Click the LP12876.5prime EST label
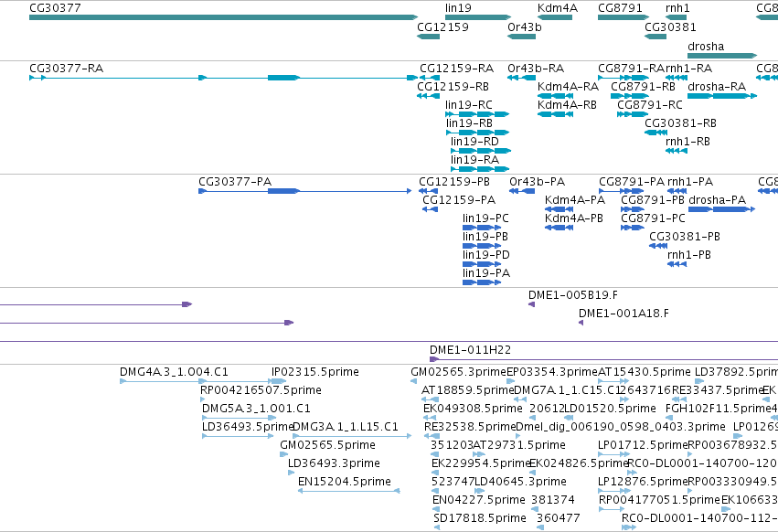This screenshot has width=778, height=532. click(643, 482)
